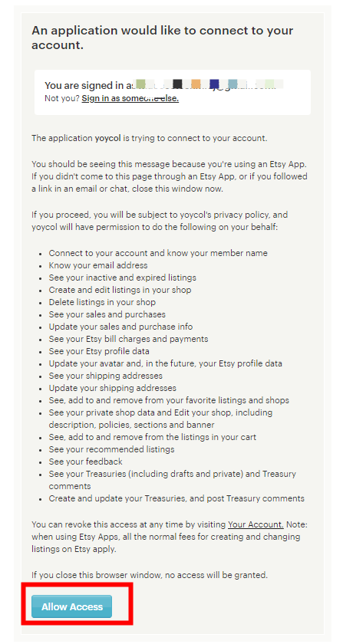Click the 'See your shipping addresses' item
This screenshot has height=644, width=343.
pyautogui.click(x=106, y=376)
